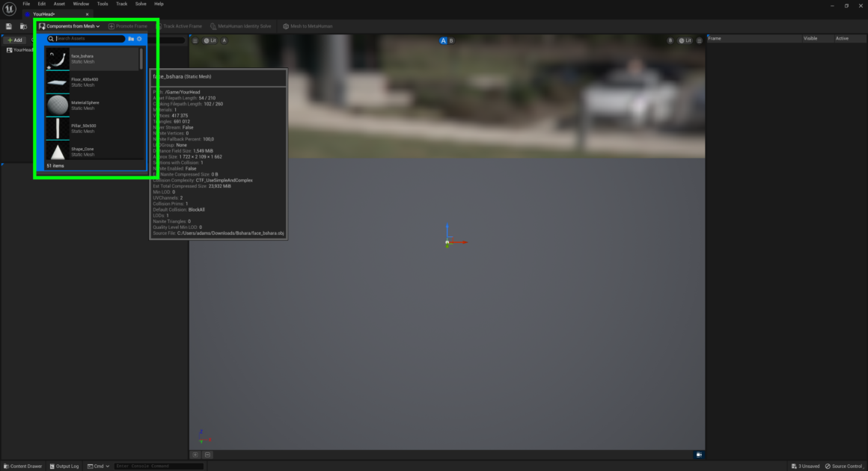Select Shape_Cone static mesh
This screenshot has width=868, height=471.
point(92,151)
